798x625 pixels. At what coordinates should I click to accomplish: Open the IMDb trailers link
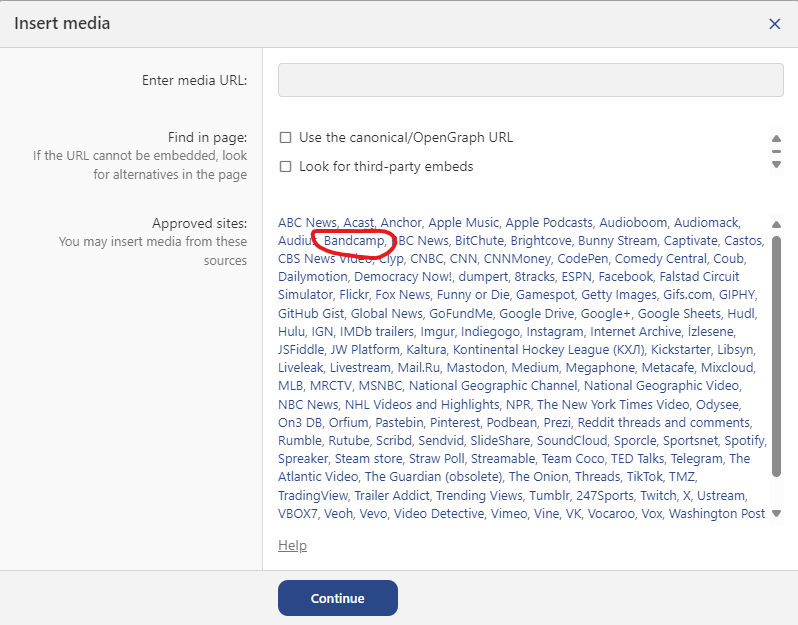click(376, 331)
